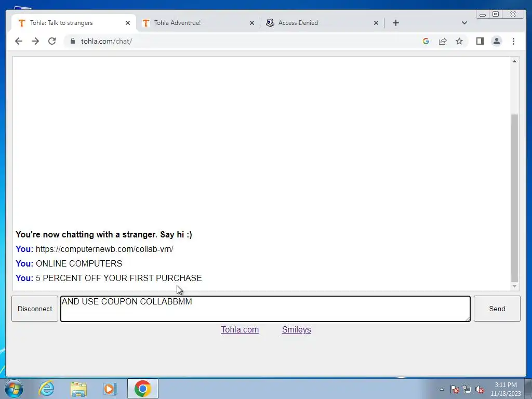Click the Google icon in address bar

(x=426, y=41)
